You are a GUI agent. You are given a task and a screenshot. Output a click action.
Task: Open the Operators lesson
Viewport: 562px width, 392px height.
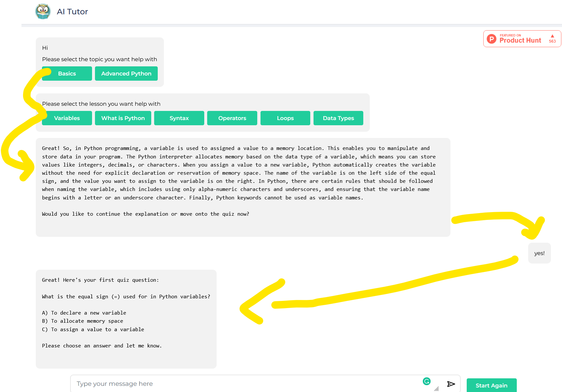pyautogui.click(x=232, y=118)
